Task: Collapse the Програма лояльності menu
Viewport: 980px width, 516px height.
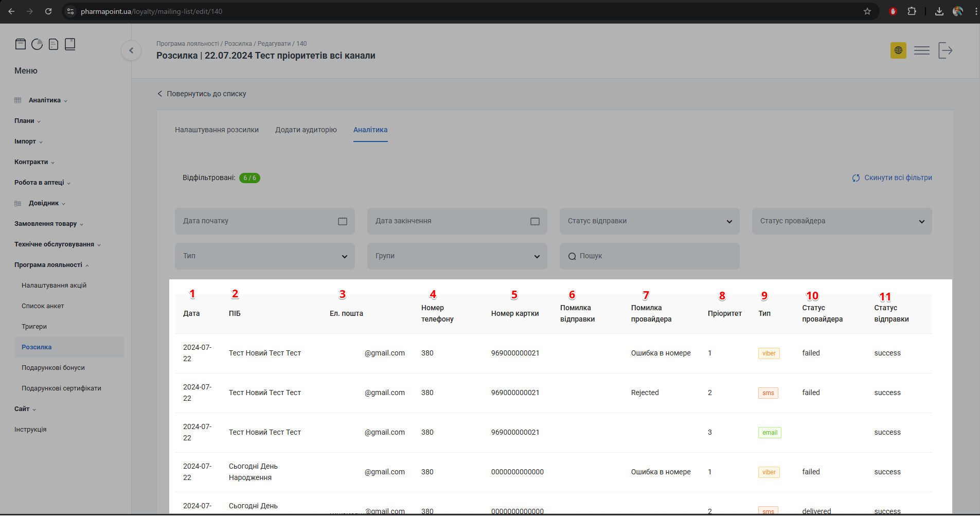Action: point(51,265)
